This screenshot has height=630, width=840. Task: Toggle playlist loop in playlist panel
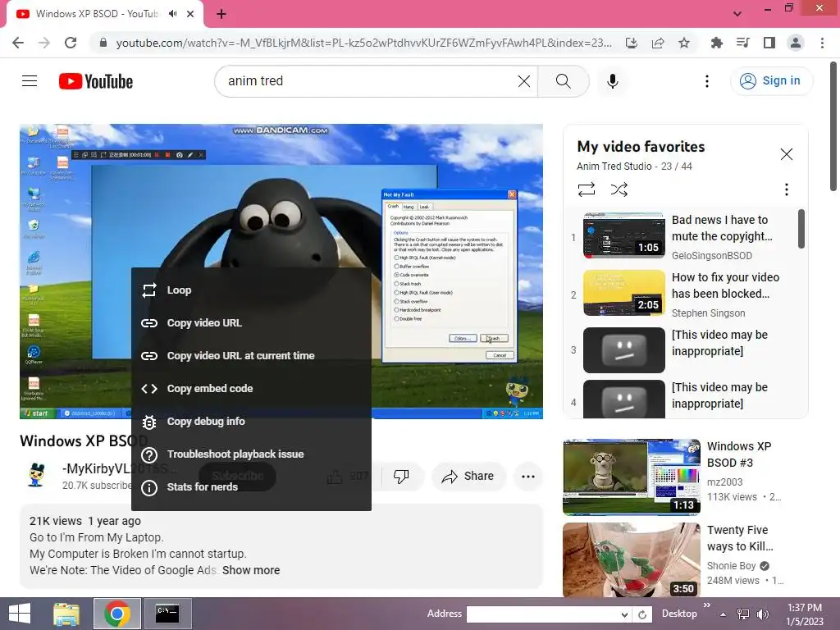[x=587, y=189]
